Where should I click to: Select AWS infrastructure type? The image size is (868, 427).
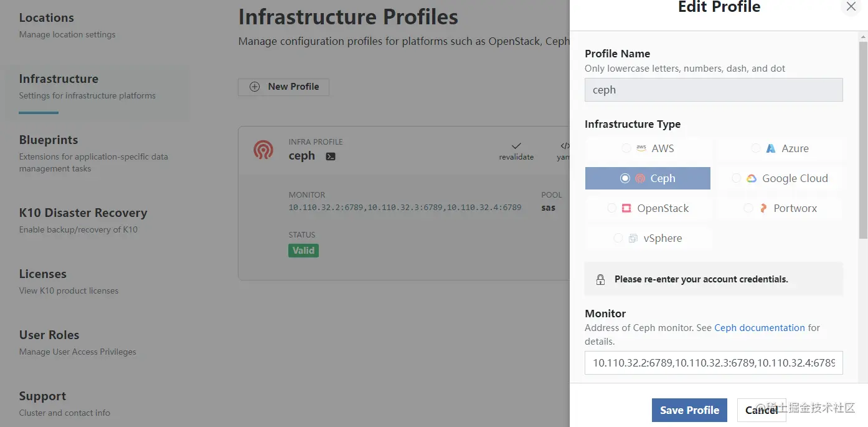point(648,148)
